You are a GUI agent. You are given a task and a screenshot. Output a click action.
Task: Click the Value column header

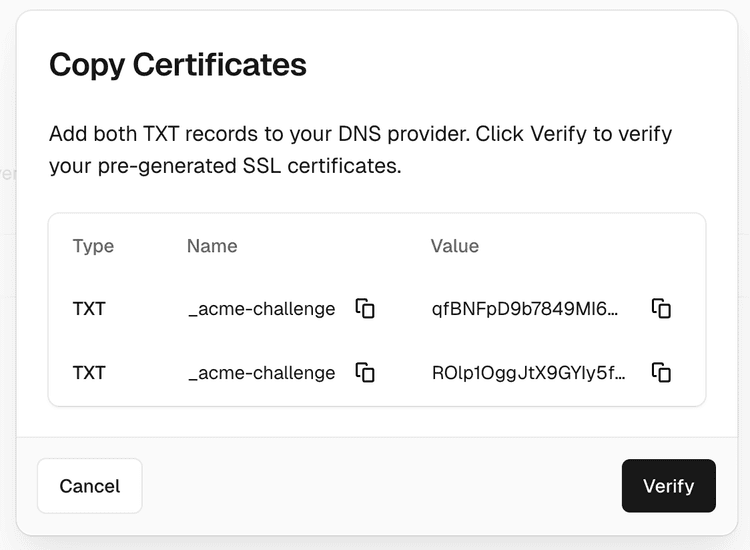point(455,246)
